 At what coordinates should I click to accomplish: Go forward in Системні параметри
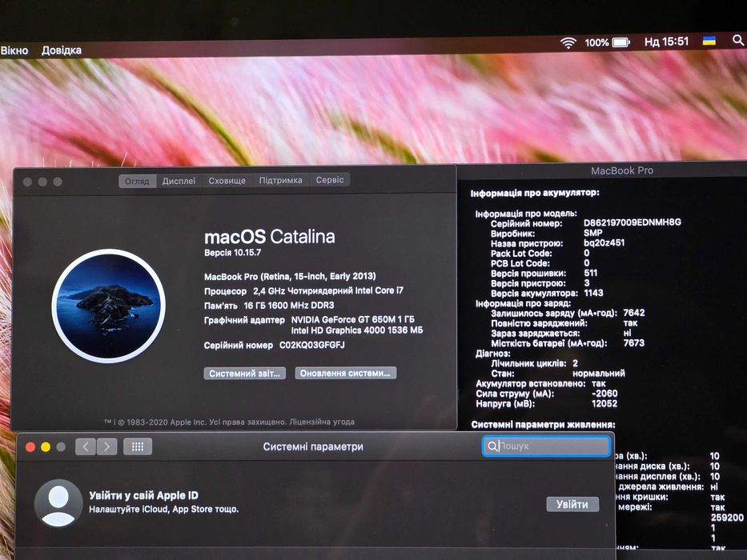(x=106, y=446)
